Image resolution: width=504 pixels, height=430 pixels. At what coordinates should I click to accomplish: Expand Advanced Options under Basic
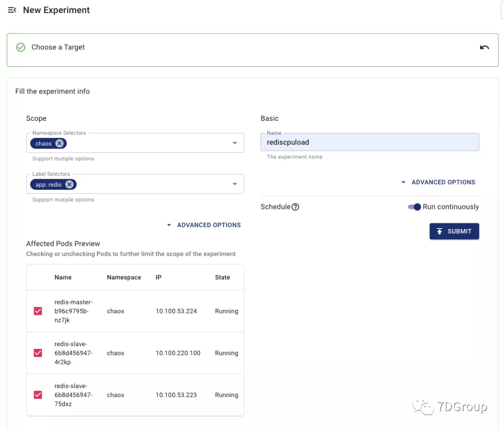pos(438,182)
